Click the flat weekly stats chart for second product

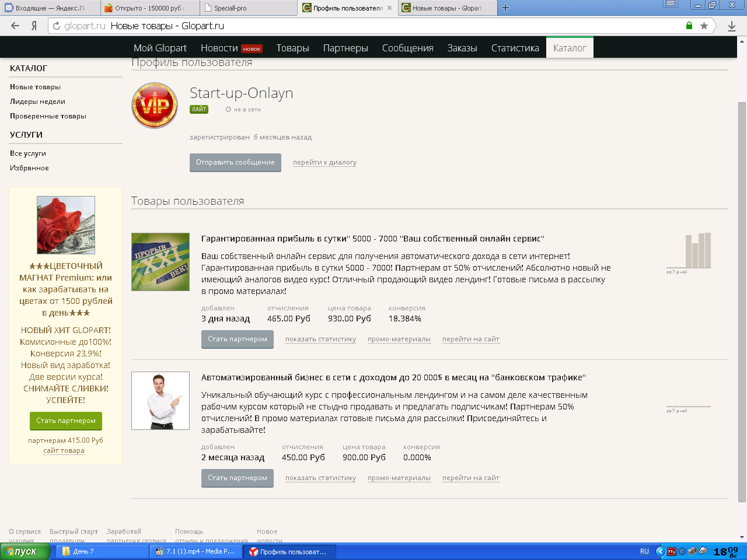(x=689, y=406)
